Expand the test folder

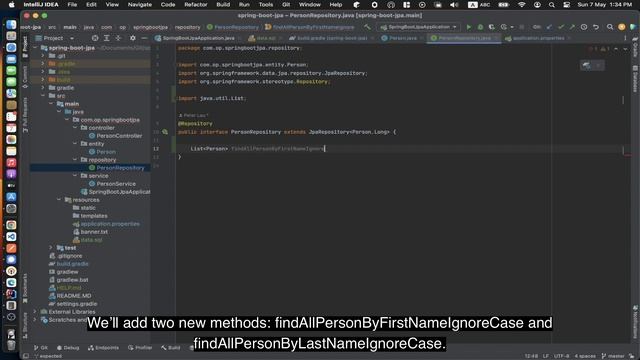[x=51, y=248]
